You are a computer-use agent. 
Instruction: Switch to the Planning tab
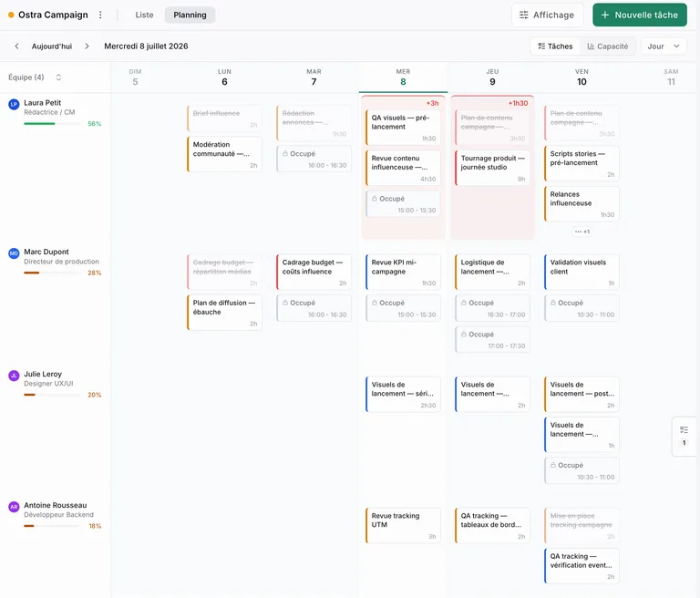(190, 15)
